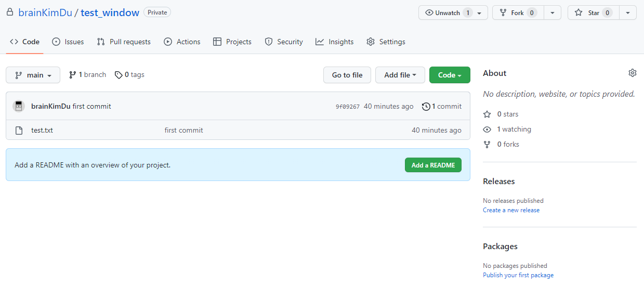This screenshot has width=644, height=297.
Task: Click the Unwatch button
Action: [x=447, y=13]
